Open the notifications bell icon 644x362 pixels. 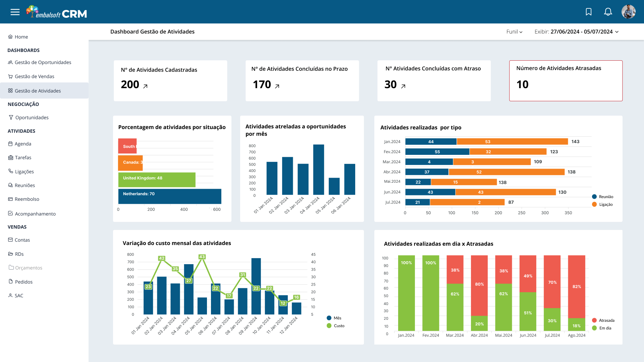(x=608, y=12)
